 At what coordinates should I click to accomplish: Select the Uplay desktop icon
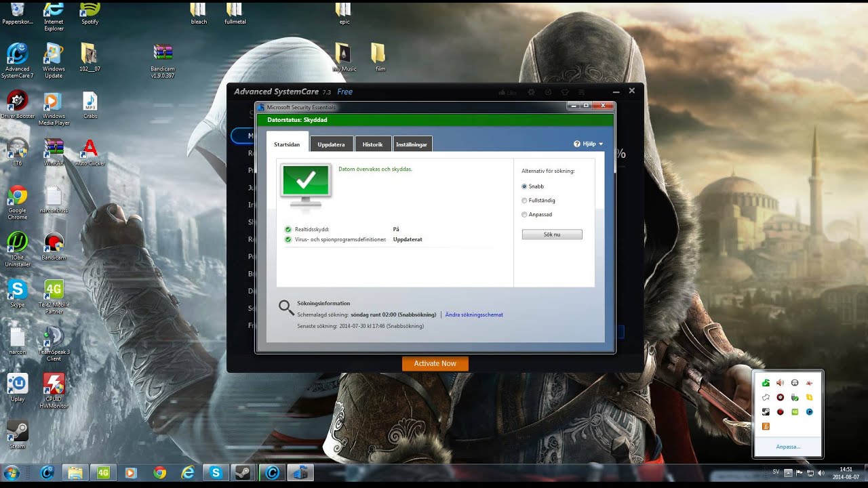coord(18,388)
